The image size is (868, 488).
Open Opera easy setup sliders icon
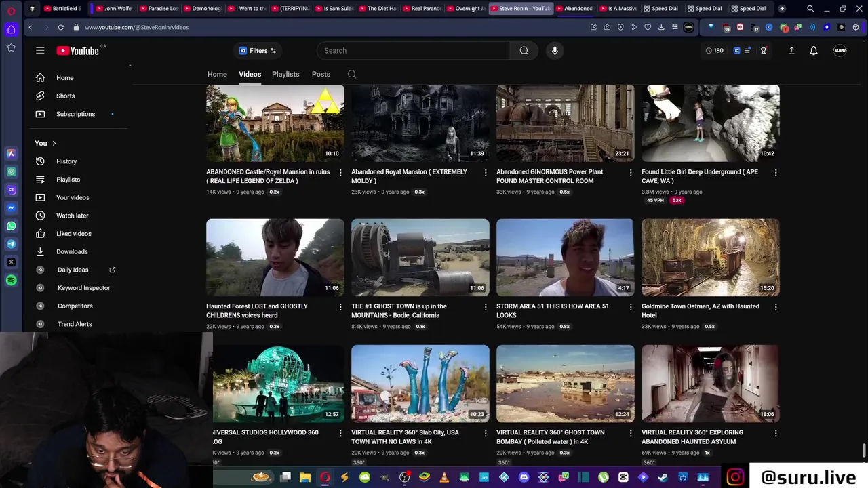pos(675,27)
